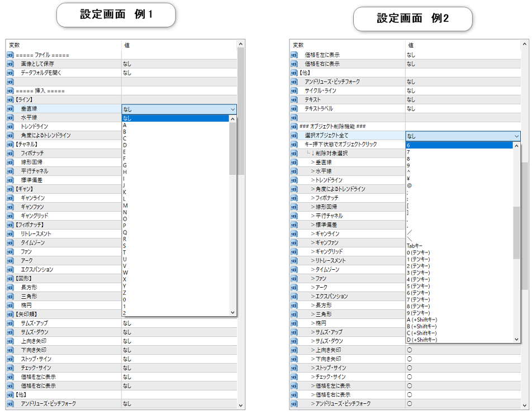Click example 2 icon beside >長方形 row
532x415 pixels.
point(294,306)
